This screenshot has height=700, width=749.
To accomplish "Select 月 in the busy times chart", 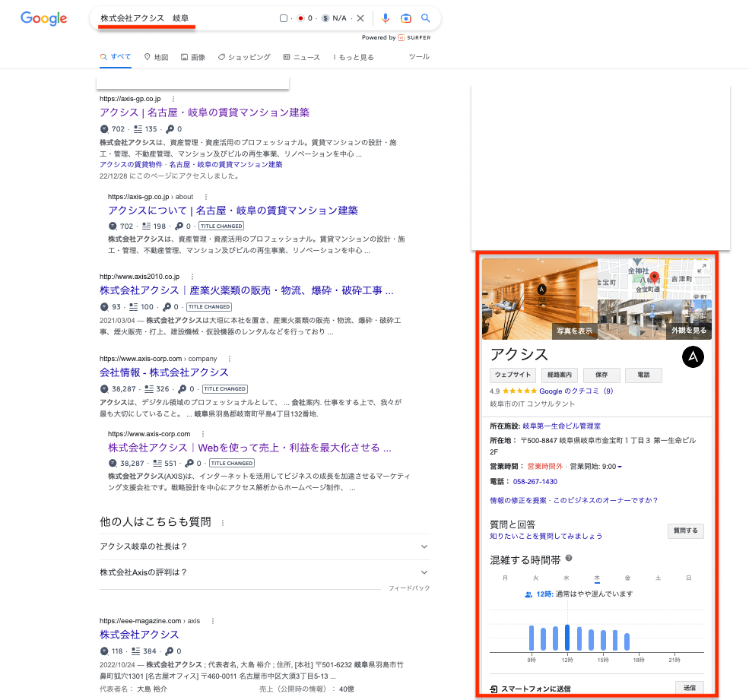I will [x=505, y=578].
